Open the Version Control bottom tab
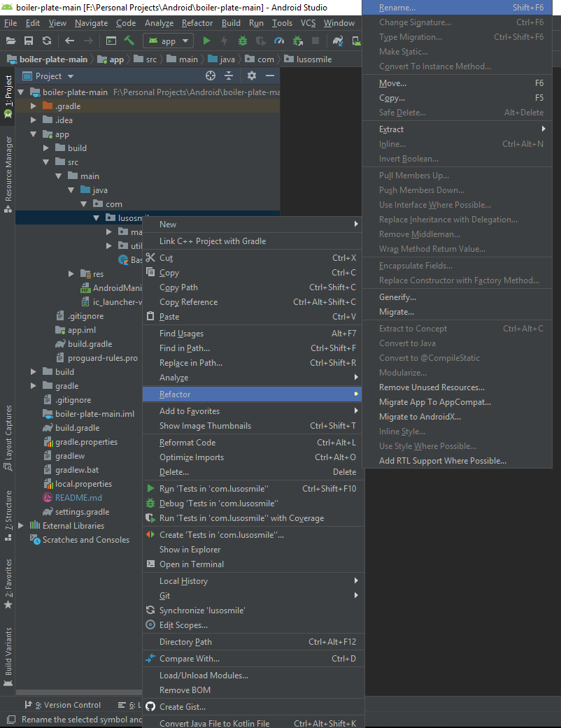 [x=63, y=705]
